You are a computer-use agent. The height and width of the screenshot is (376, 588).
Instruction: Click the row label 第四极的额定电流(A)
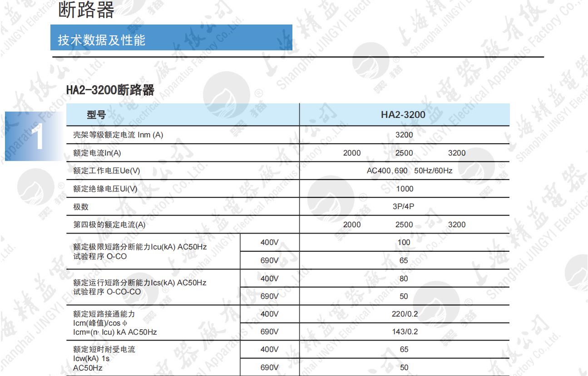[109, 225]
